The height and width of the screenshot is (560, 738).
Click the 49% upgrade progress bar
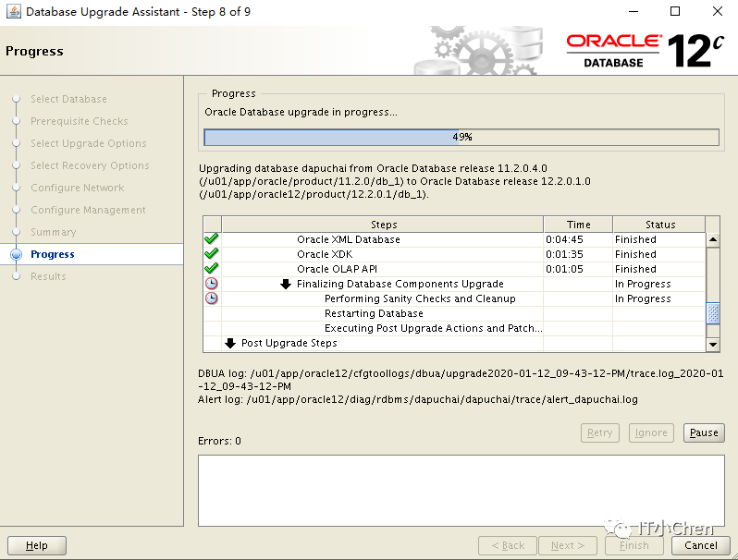pos(461,138)
